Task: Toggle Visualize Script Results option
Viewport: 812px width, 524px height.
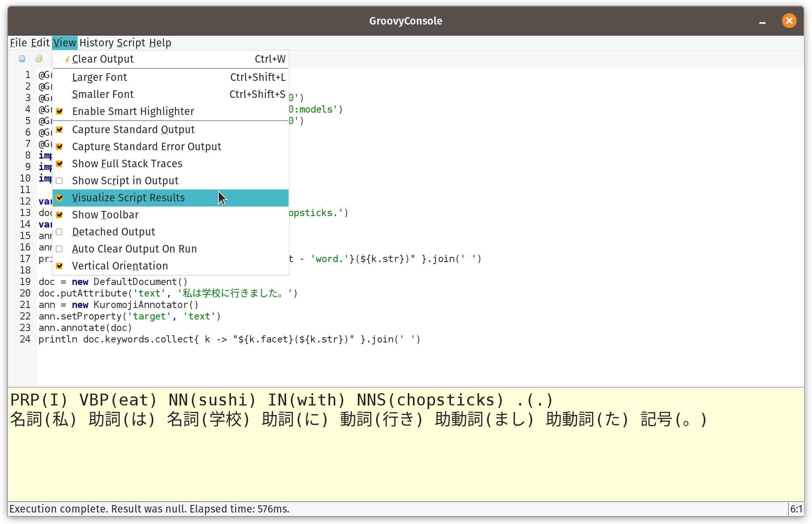Action: [x=128, y=198]
